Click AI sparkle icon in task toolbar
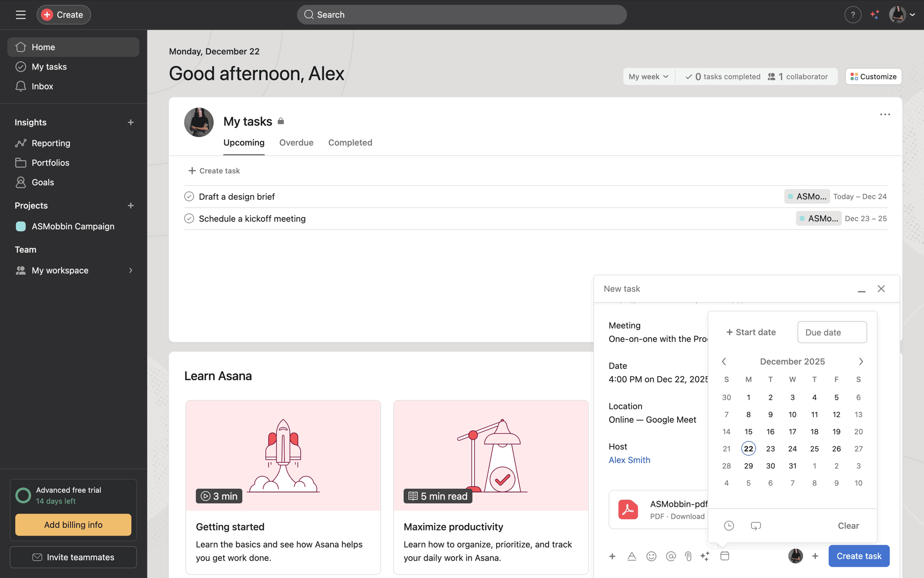 pos(705,556)
